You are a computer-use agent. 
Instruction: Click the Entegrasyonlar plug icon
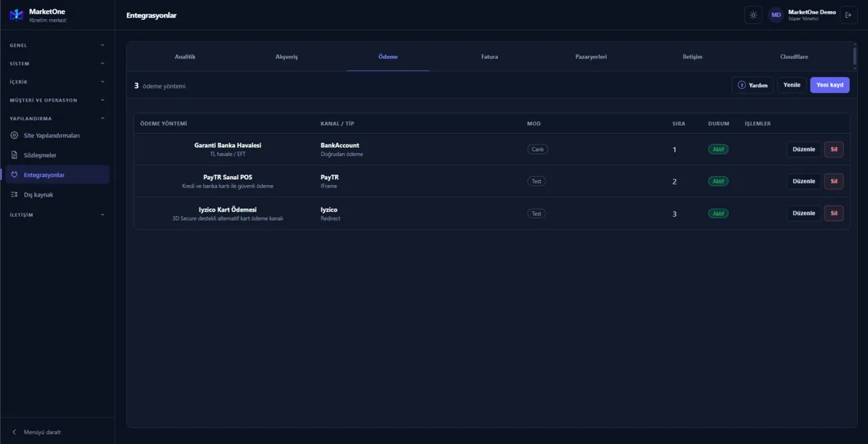(x=15, y=175)
